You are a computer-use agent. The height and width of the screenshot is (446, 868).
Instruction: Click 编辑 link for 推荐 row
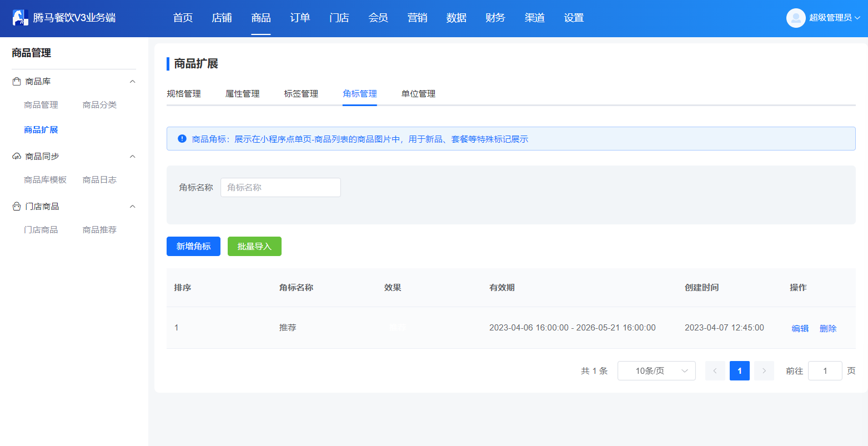point(800,328)
